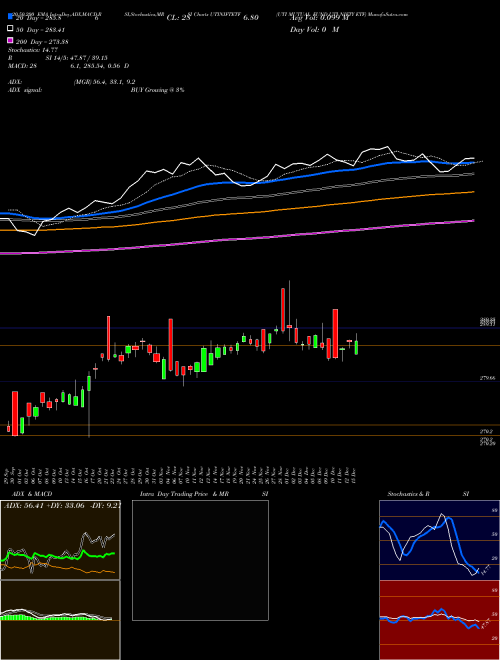Click the '(MGR) 56.4, 33.1, 9.2' ADX values
The width and height of the screenshot is (500, 660).
pos(104,82)
